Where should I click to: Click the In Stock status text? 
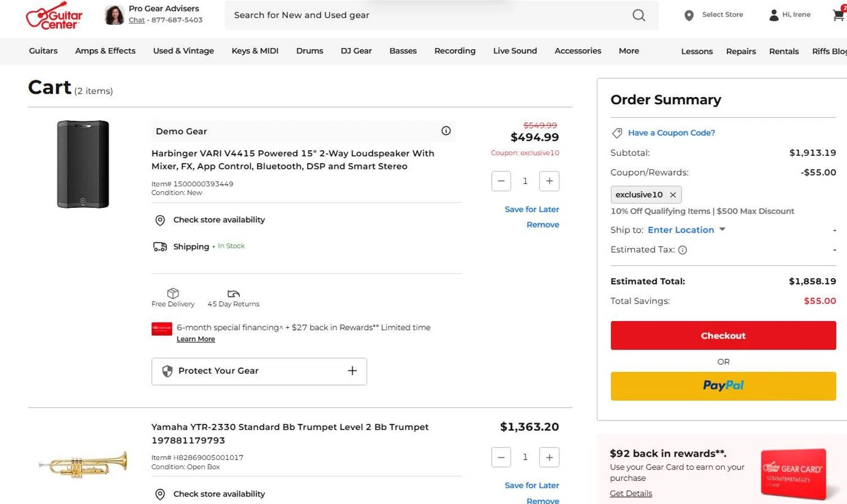pyautogui.click(x=232, y=246)
